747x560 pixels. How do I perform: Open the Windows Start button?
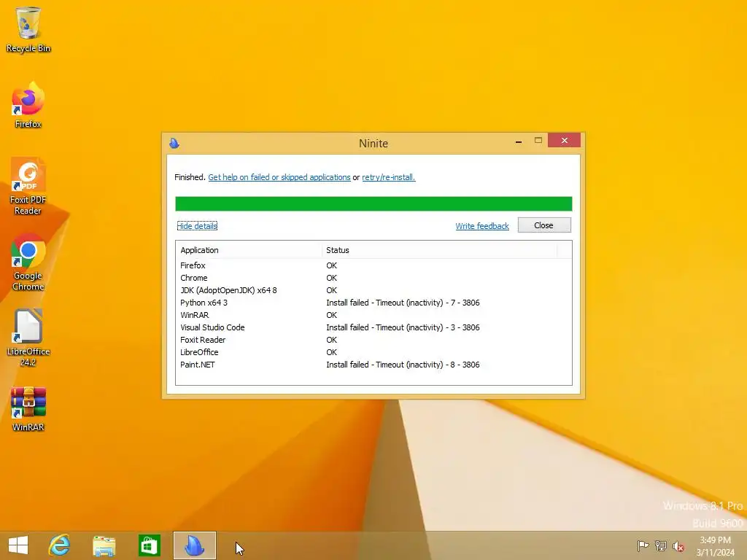(x=18, y=545)
